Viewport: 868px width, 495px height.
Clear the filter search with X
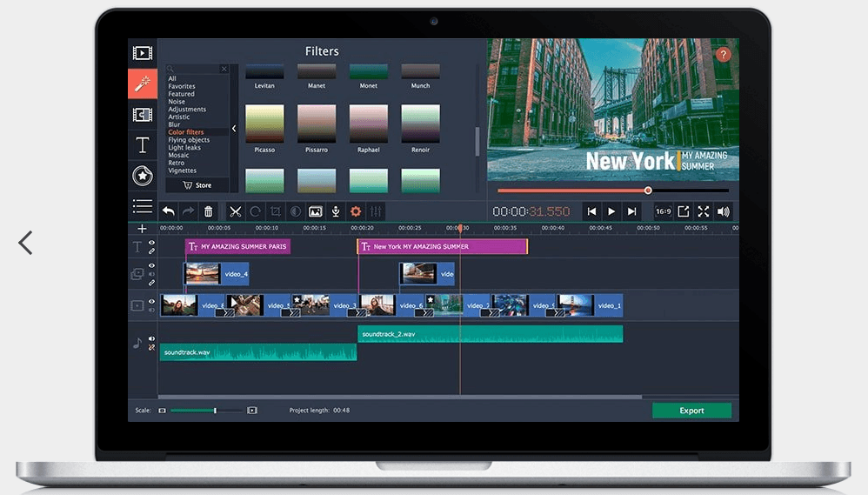tap(224, 70)
